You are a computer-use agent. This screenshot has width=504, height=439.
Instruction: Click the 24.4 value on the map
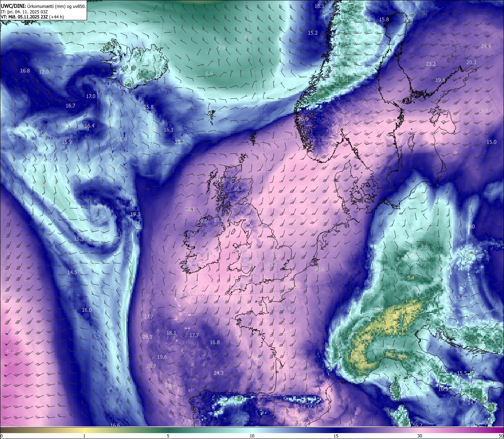pos(486,46)
